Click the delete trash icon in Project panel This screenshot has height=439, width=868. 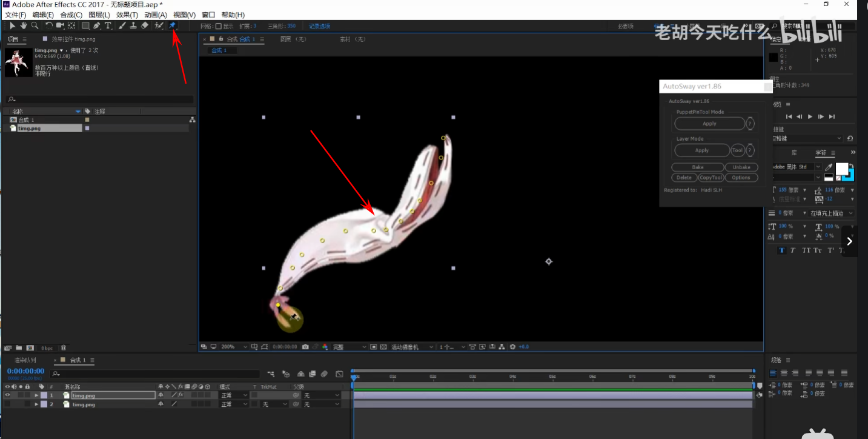point(63,348)
